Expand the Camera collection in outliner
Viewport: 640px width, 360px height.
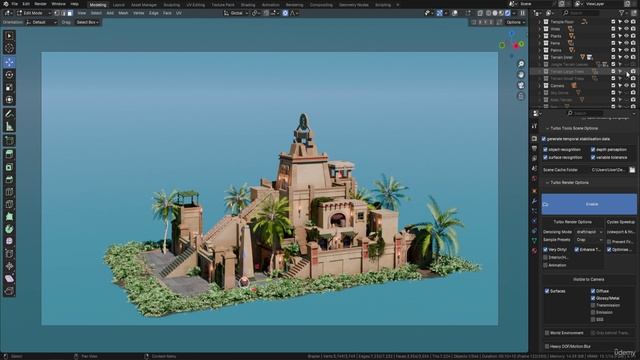coord(540,86)
